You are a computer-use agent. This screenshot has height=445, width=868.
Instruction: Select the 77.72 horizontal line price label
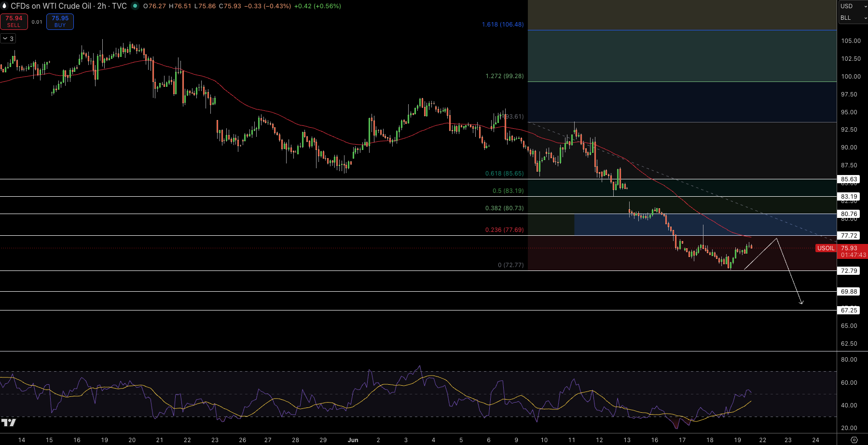[849, 235]
